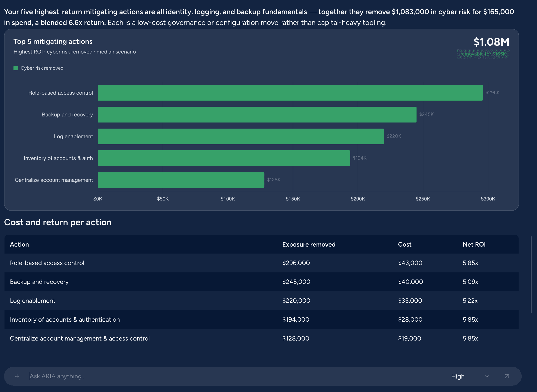Click the $1.08M total figure

point(491,42)
